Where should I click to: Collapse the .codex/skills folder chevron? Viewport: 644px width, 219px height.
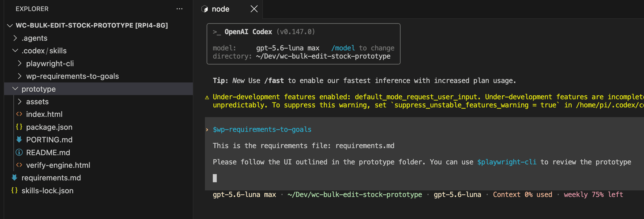click(x=15, y=50)
